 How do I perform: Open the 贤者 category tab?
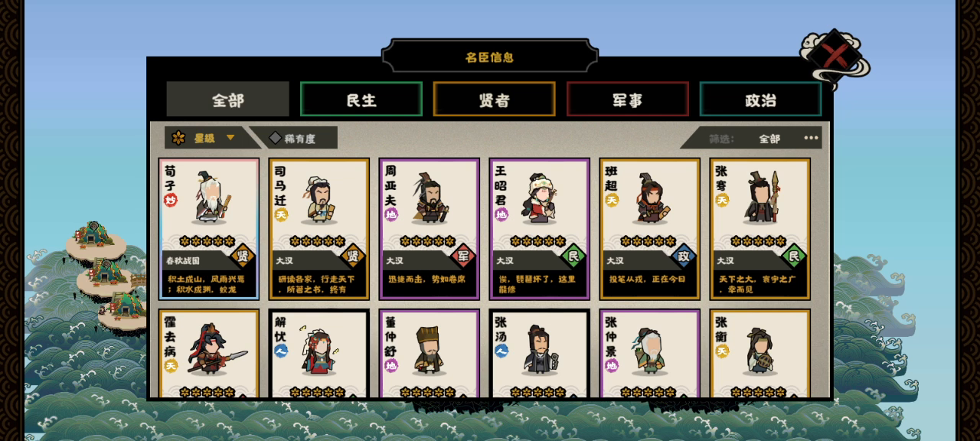(x=495, y=100)
